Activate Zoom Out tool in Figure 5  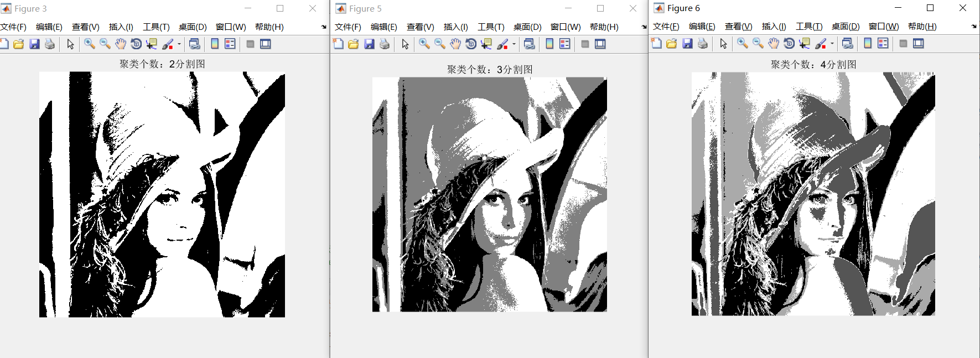click(440, 44)
